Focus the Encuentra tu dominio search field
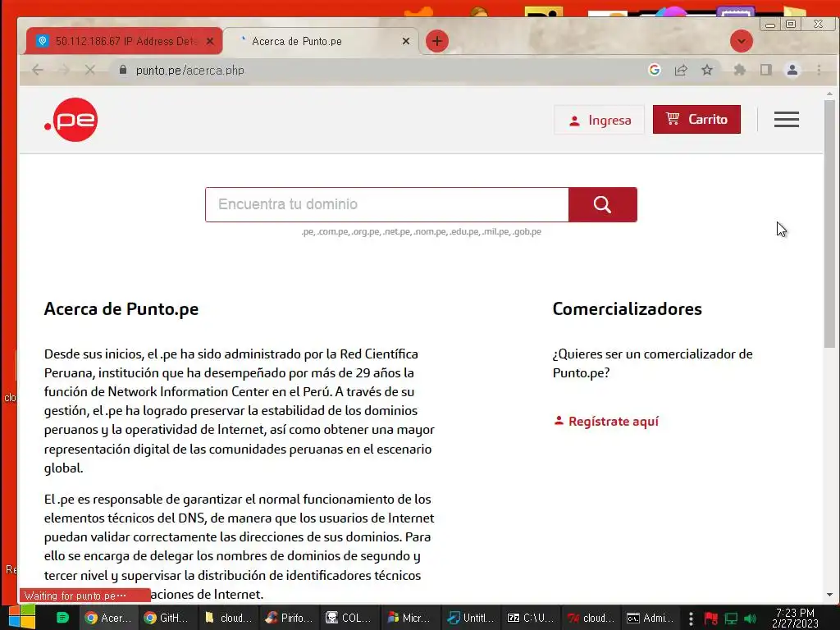This screenshot has height=630, width=840. point(387,204)
